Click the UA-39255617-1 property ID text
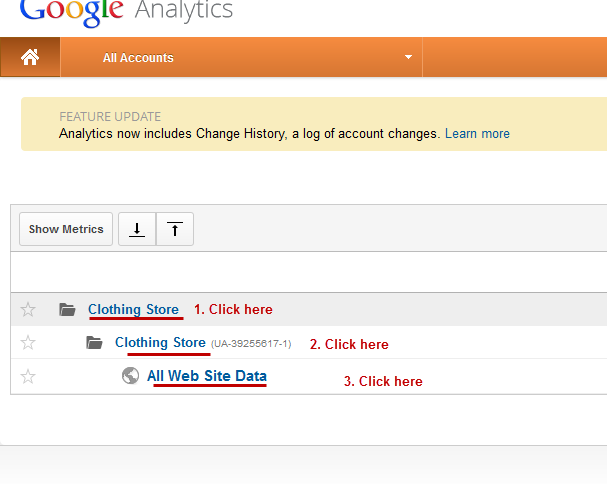The width and height of the screenshot is (607, 484). [x=251, y=343]
